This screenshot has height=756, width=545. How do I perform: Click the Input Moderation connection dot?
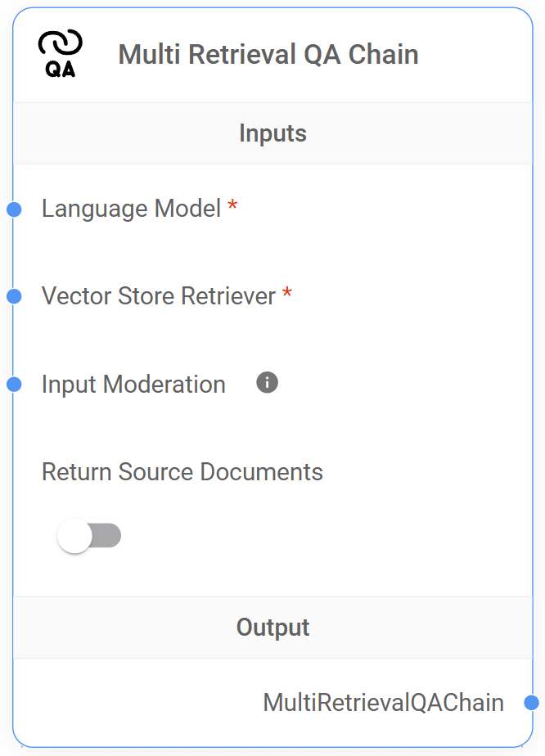(x=13, y=384)
